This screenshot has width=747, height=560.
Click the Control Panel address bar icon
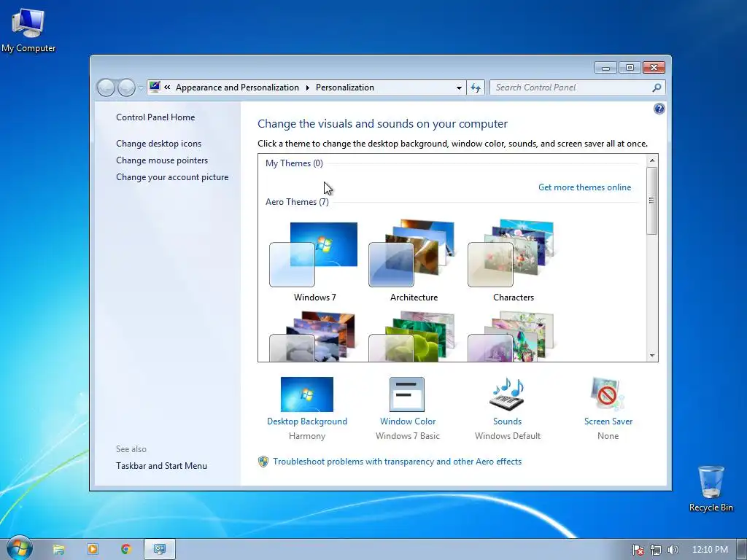(x=155, y=87)
